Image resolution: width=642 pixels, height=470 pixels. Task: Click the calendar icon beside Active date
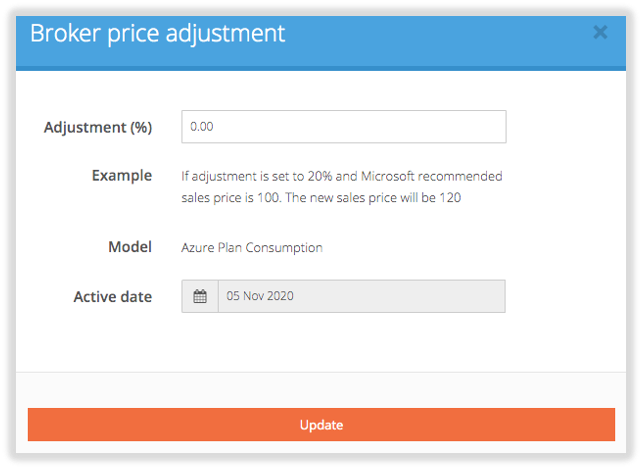[200, 296]
